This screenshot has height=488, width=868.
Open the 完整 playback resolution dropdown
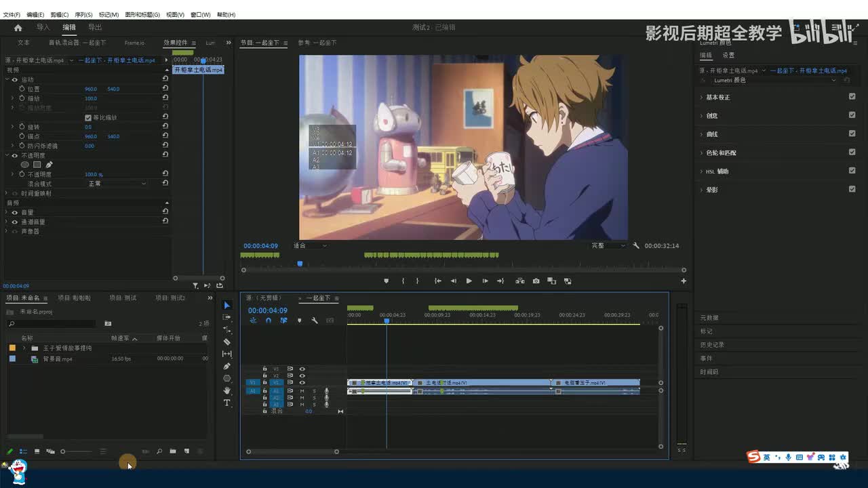pos(608,245)
